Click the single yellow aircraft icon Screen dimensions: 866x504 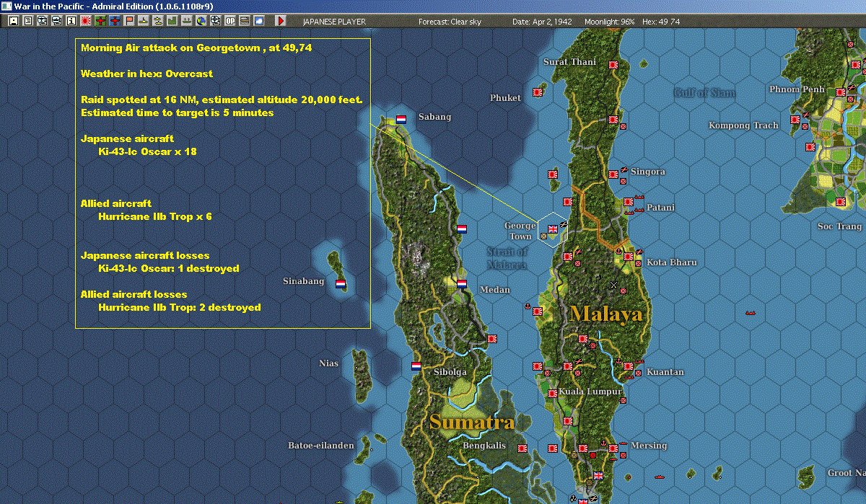tap(144, 21)
